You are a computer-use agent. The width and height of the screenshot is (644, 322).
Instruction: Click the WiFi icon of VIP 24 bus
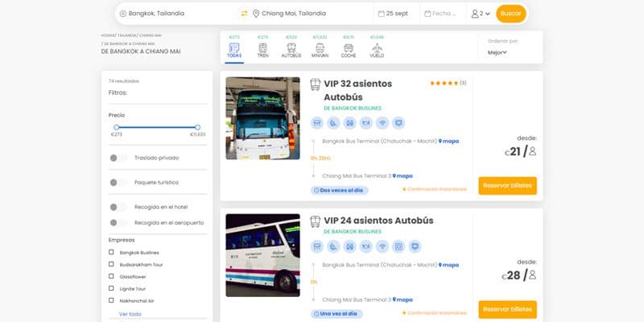coord(382,246)
